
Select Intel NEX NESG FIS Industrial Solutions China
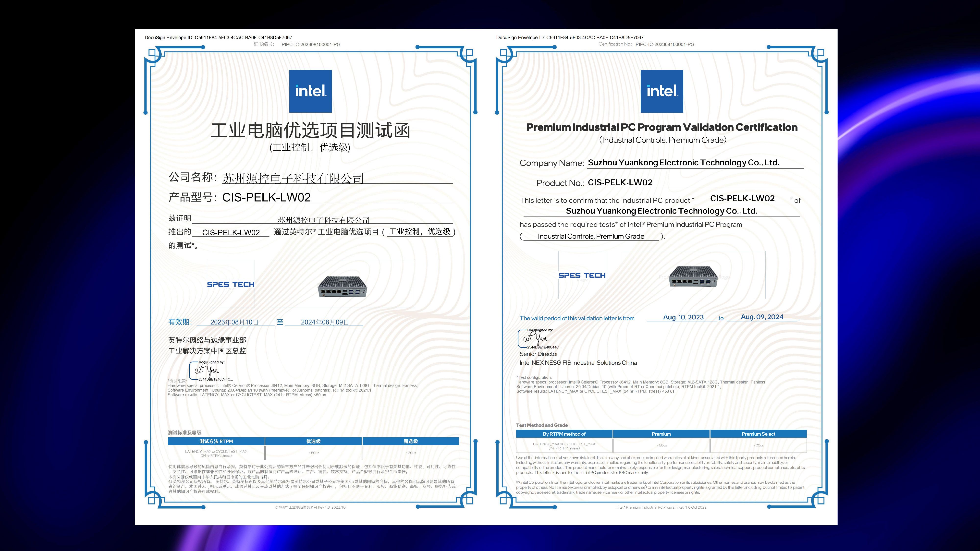pyautogui.click(x=578, y=363)
